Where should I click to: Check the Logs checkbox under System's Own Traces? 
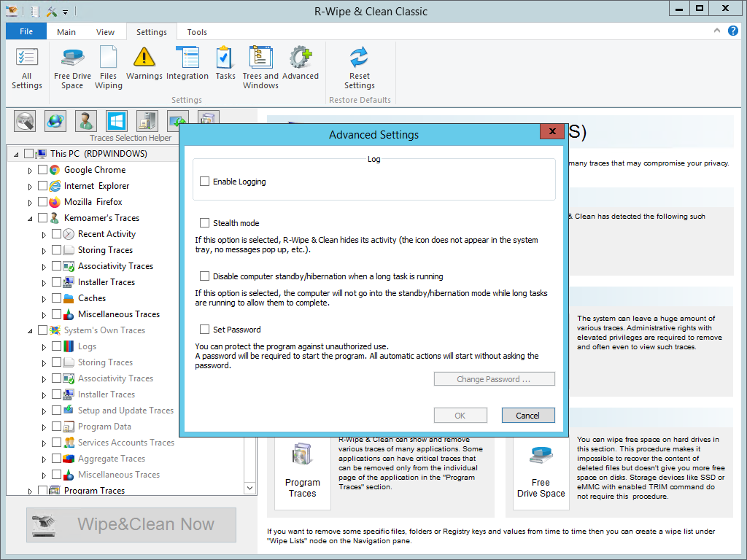[56, 346]
